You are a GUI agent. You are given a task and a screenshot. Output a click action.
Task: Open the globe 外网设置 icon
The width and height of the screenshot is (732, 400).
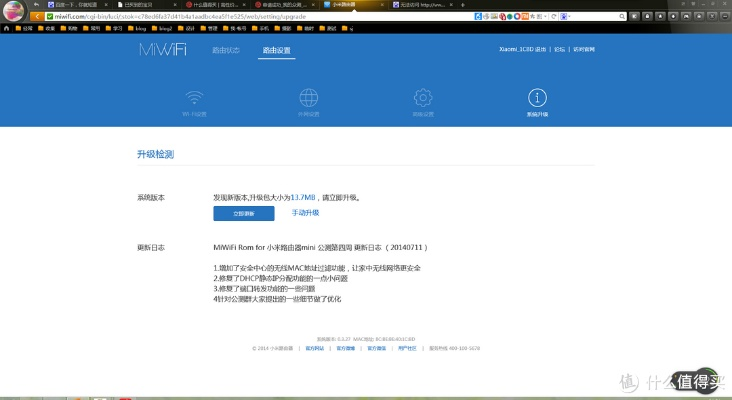[309, 103]
